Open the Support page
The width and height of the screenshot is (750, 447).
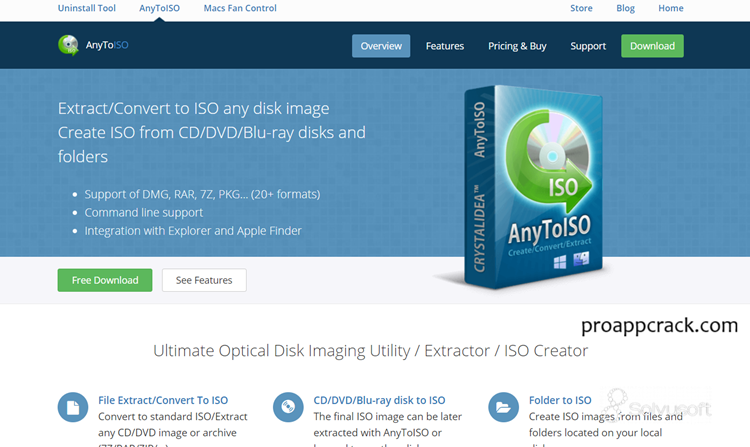(x=588, y=46)
